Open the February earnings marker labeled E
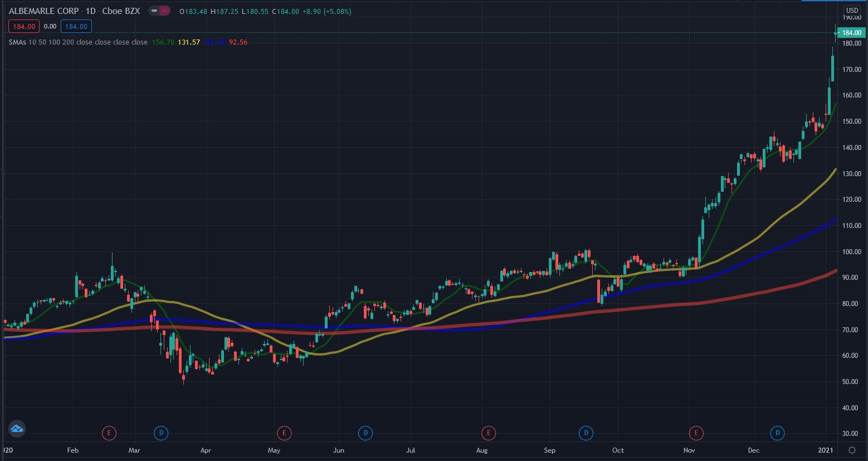 point(109,433)
